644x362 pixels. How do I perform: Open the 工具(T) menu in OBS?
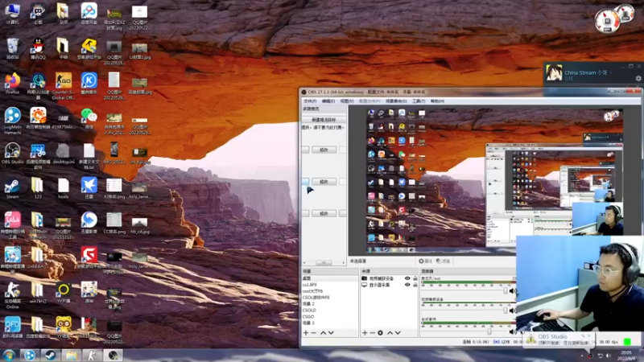coord(419,101)
